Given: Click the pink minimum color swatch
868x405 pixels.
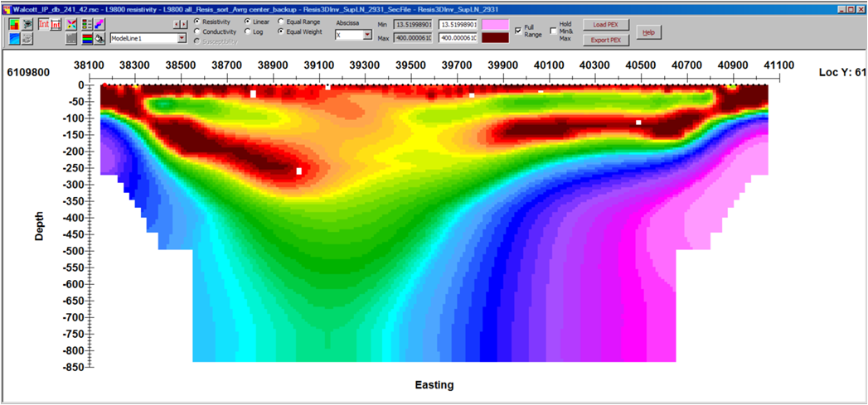Looking at the screenshot, I should pos(496,25).
